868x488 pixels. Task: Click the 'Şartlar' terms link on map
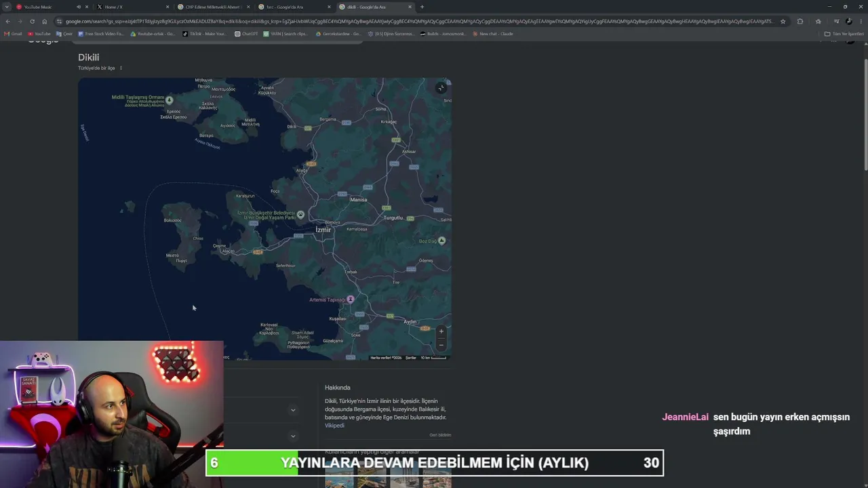click(411, 358)
